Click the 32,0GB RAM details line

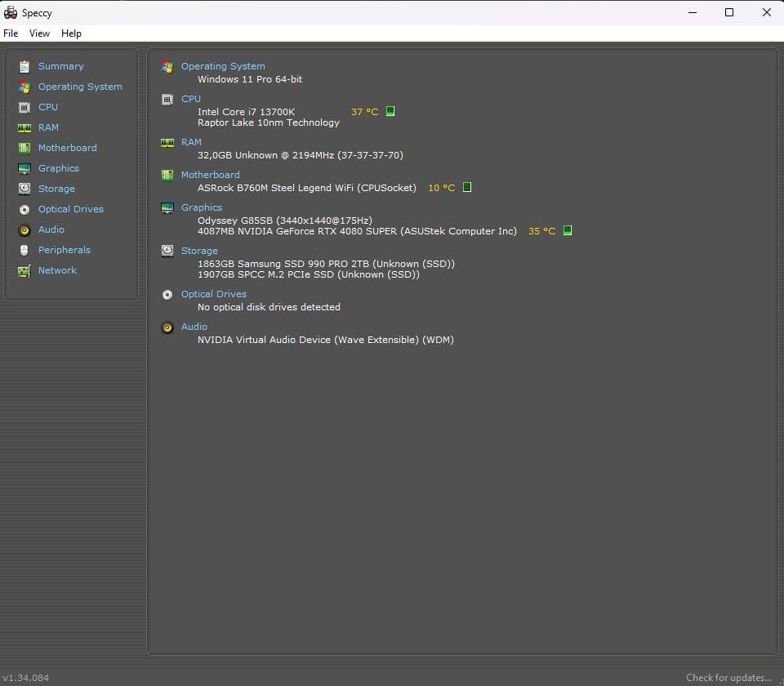[300, 155]
